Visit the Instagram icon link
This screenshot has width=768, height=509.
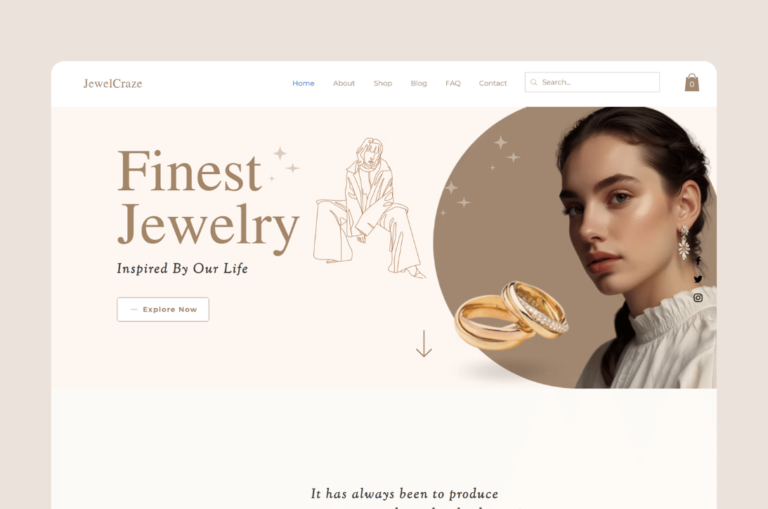tap(698, 297)
